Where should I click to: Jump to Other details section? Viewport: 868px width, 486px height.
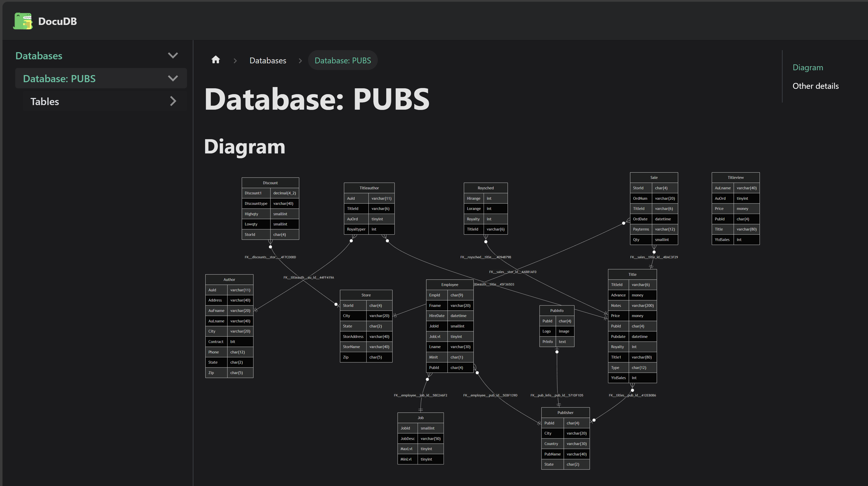(x=815, y=86)
